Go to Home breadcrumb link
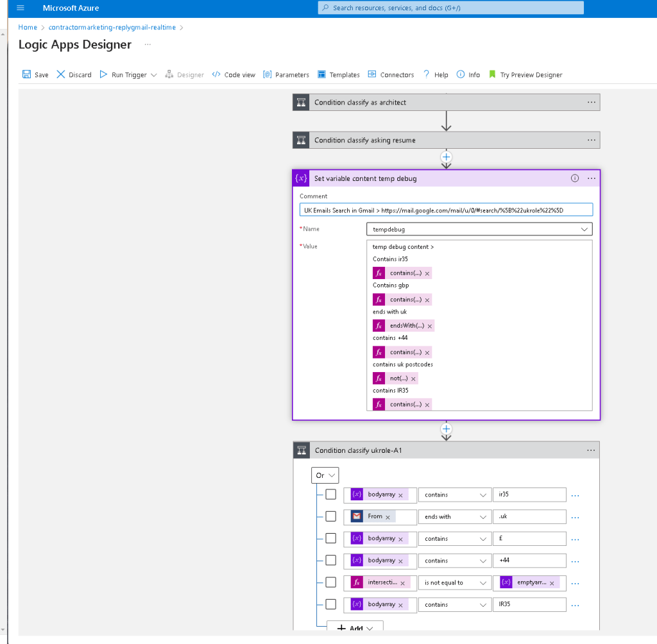Screen dimensions: 657x644 tap(28, 27)
